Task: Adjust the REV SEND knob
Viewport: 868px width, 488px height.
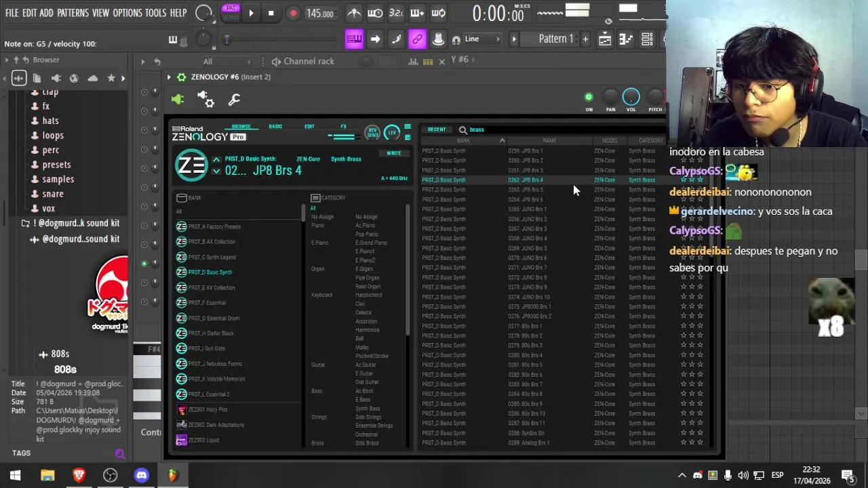Action: tap(372, 132)
